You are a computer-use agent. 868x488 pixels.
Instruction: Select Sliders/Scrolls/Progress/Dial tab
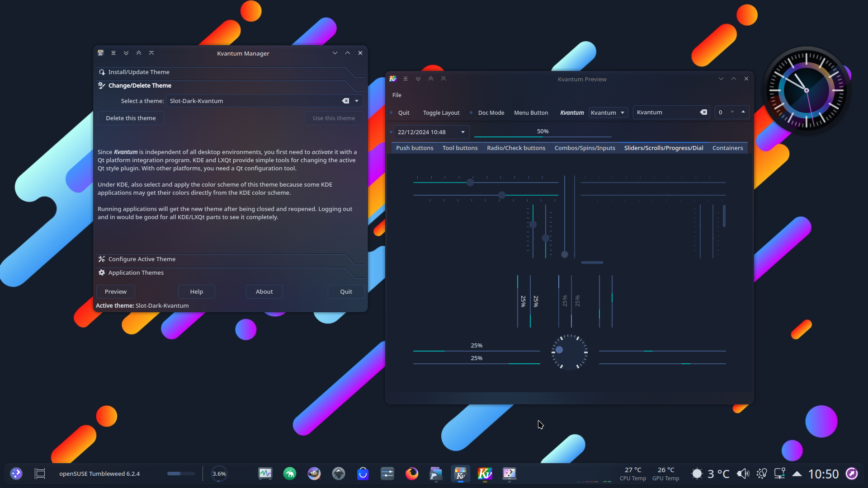click(x=663, y=148)
